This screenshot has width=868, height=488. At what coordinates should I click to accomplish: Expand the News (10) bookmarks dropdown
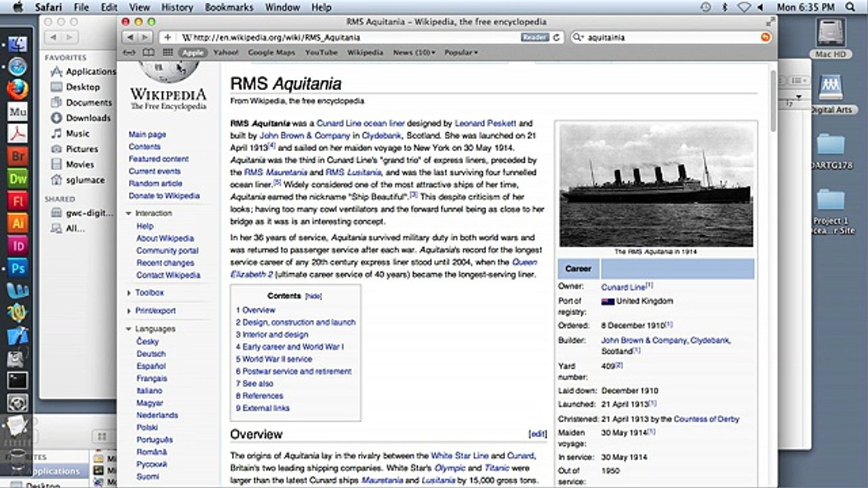coord(414,52)
